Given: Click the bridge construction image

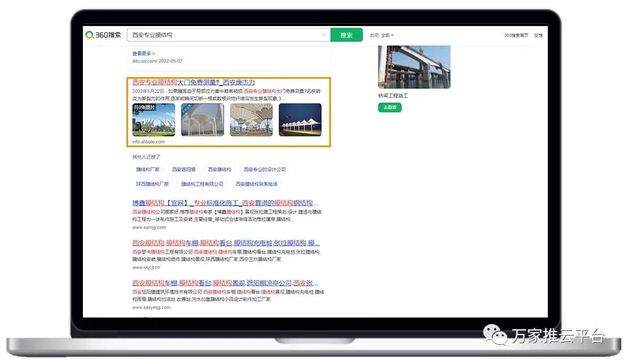Looking at the screenshot, I should click(414, 66).
